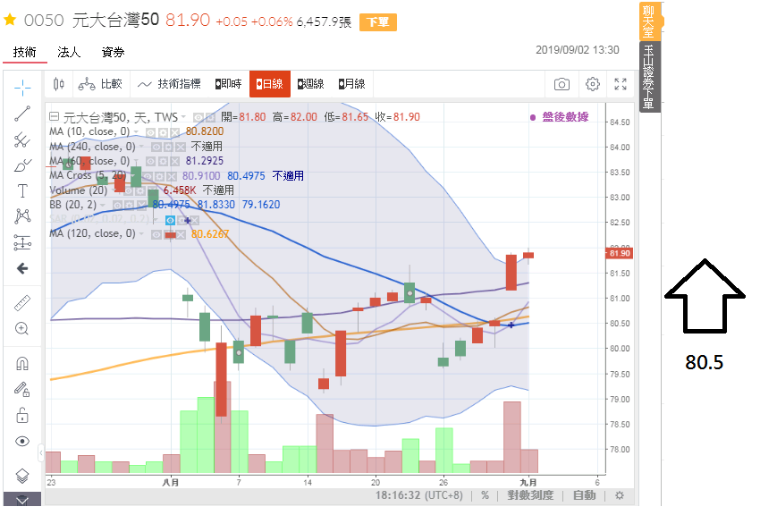Collapse the left drawing toolbar side arrow

tap(41, 453)
